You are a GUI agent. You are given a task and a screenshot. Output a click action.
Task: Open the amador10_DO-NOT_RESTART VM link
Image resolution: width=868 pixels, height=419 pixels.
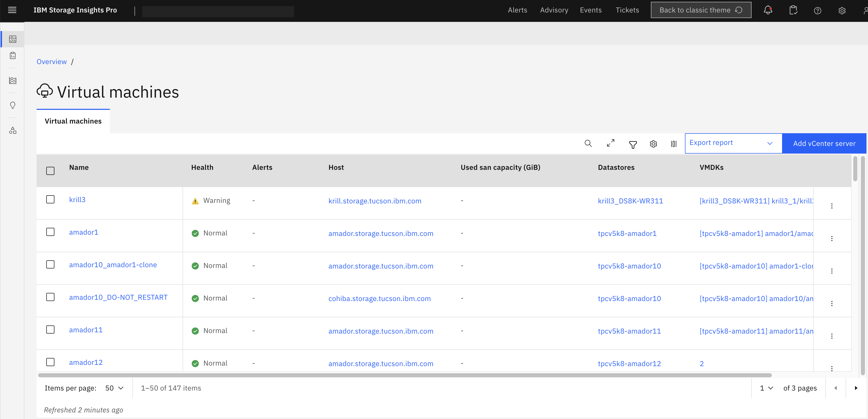[x=118, y=297]
